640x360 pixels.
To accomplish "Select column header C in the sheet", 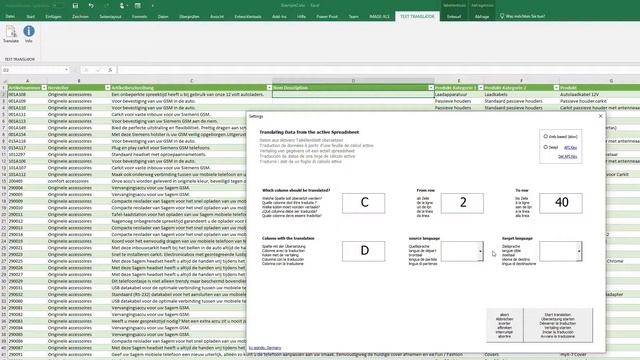I will click(191, 81).
